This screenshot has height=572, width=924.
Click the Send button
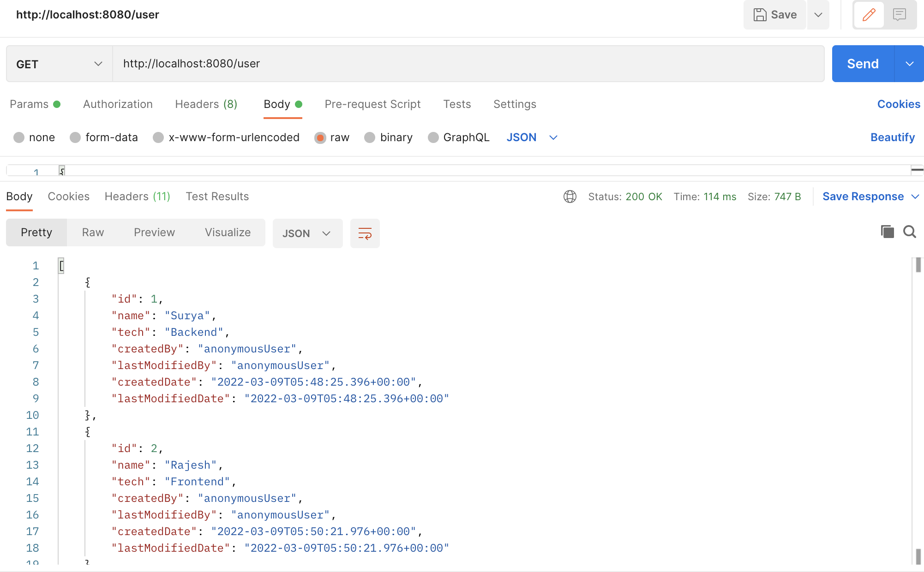tap(862, 64)
